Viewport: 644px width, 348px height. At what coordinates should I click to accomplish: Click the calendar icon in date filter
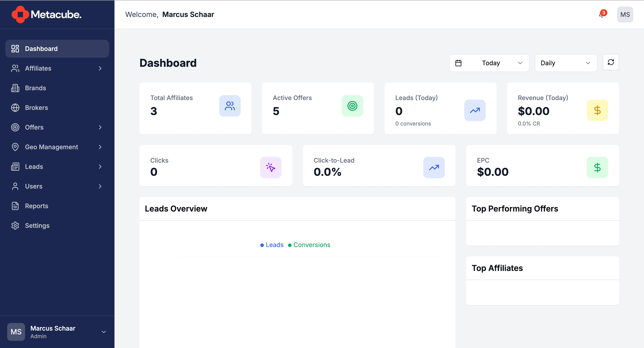click(x=458, y=63)
